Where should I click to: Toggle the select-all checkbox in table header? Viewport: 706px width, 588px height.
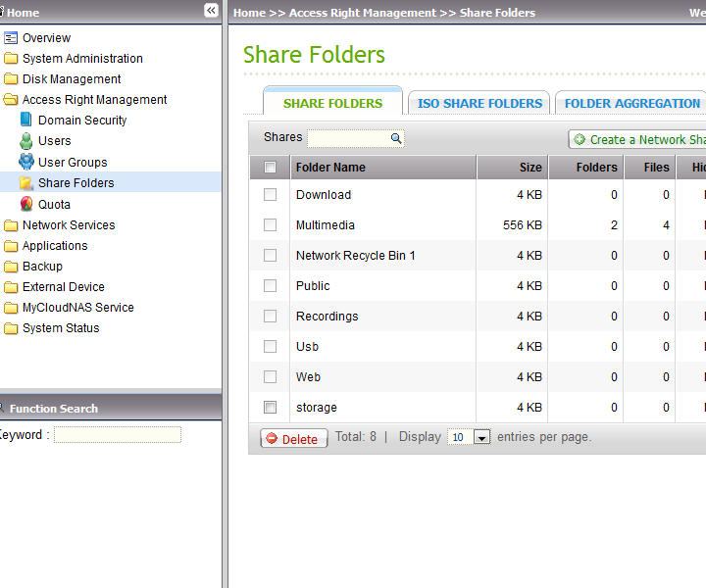(x=270, y=168)
